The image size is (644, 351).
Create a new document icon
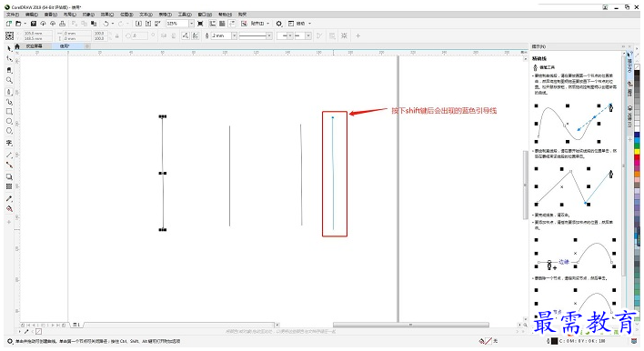tap(8, 24)
